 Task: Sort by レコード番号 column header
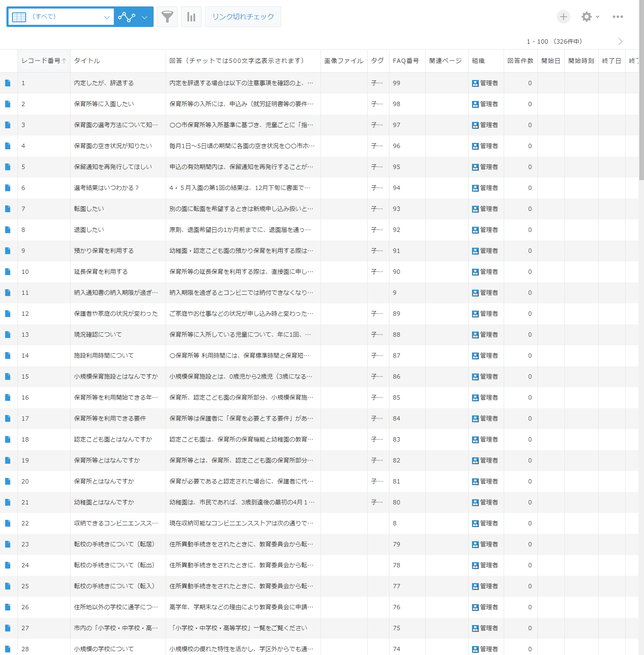44,61
